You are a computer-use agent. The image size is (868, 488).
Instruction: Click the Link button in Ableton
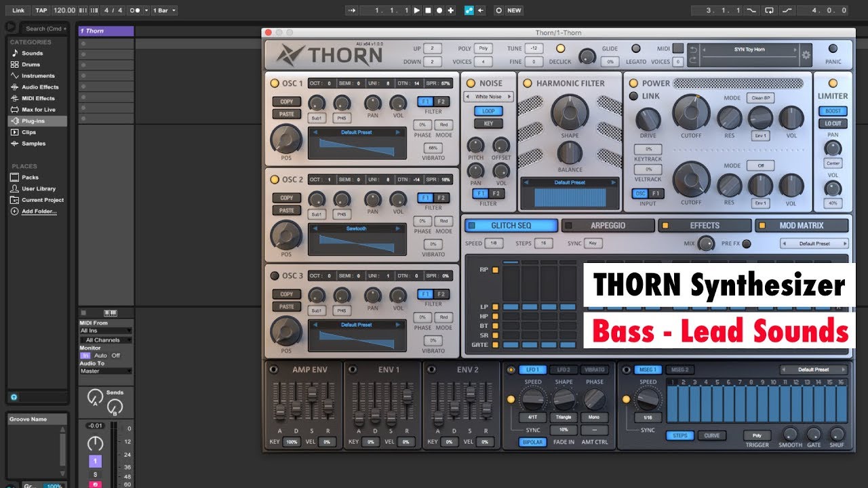[18, 10]
